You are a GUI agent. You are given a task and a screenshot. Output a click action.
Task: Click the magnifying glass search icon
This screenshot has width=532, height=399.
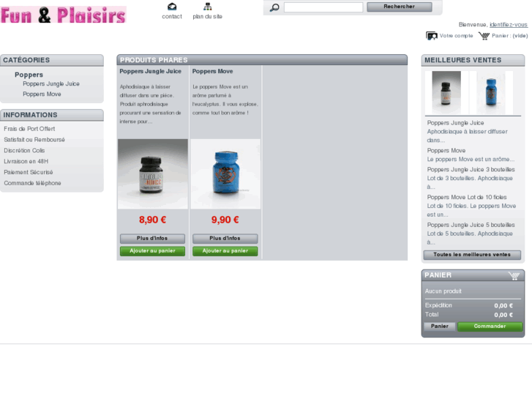click(274, 7)
